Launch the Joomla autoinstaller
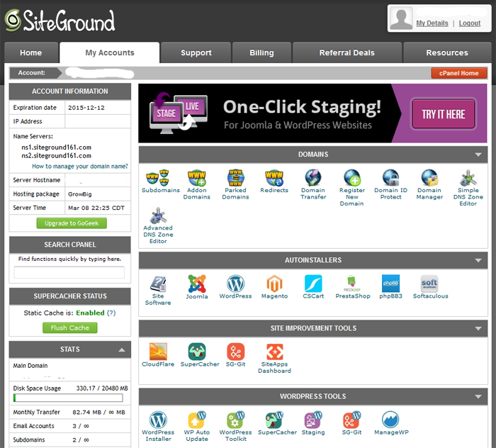 click(x=197, y=287)
